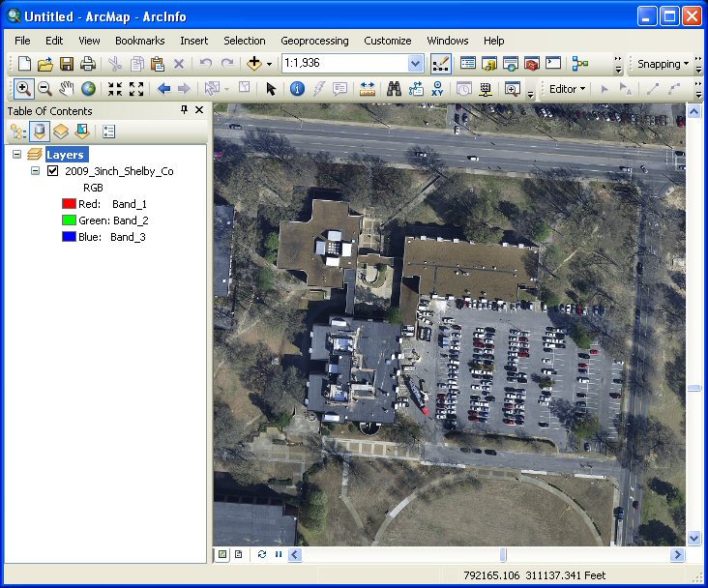Open the Selection menu
The image size is (708, 588).
coord(245,41)
